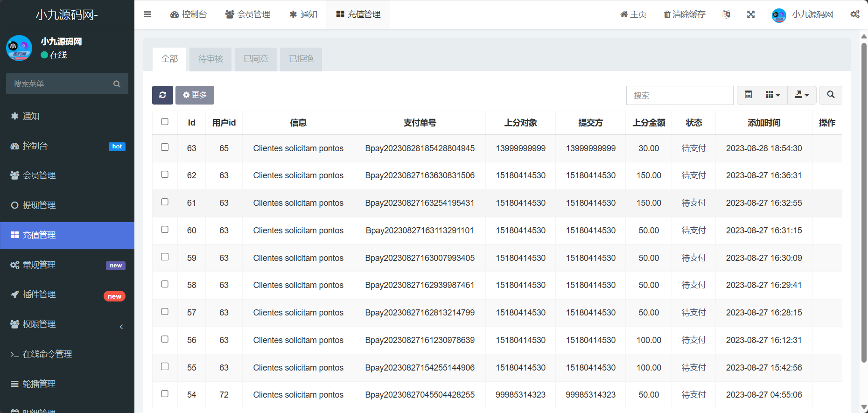Open 通知 in the sidebar
This screenshot has height=413, width=868.
[67, 116]
